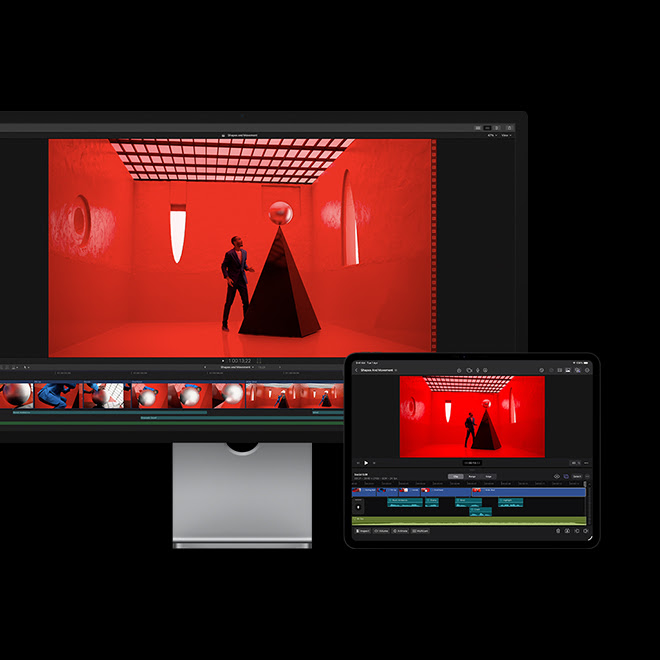Open the iPad viewer zoom percentage menu
This screenshot has width=660, height=660.
[576, 463]
